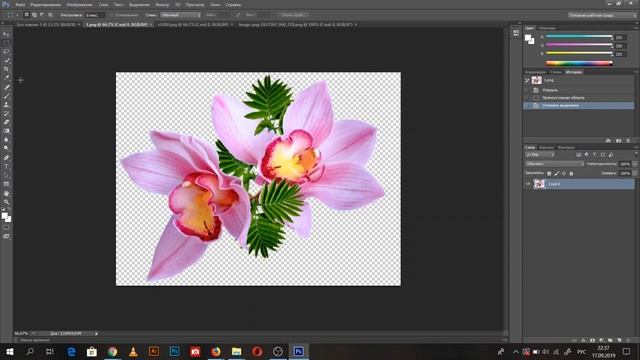
Task: Change screen mode at toolbox bottom
Action: click(6, 236)
